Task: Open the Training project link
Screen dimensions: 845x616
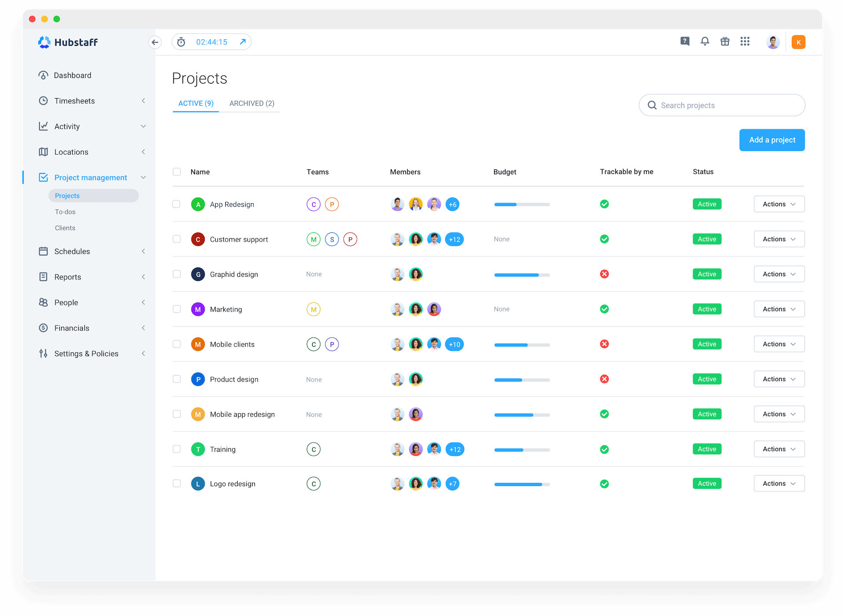Action: coord(222,449)
